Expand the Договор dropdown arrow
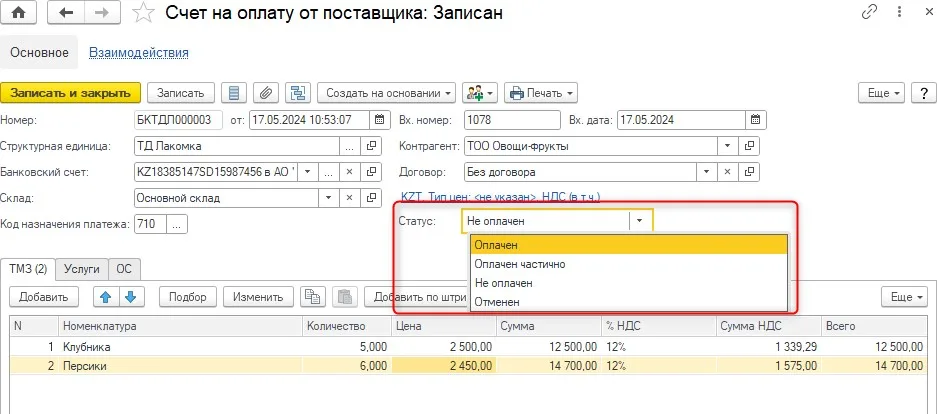Screen dimensions: 937x414 click(x=706, y=172)
